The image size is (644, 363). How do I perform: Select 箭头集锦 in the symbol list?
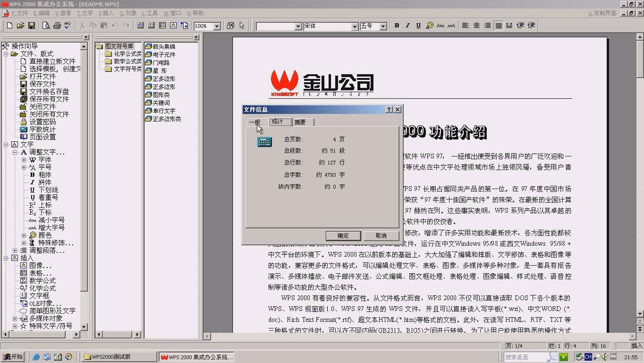[x=163, y=46]
